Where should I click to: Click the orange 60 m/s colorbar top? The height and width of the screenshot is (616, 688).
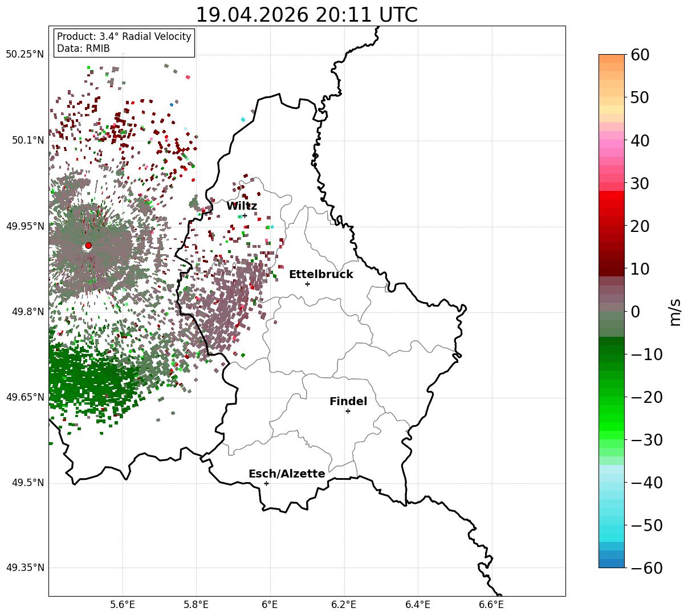pyautogui.click(x=612, y=58)
